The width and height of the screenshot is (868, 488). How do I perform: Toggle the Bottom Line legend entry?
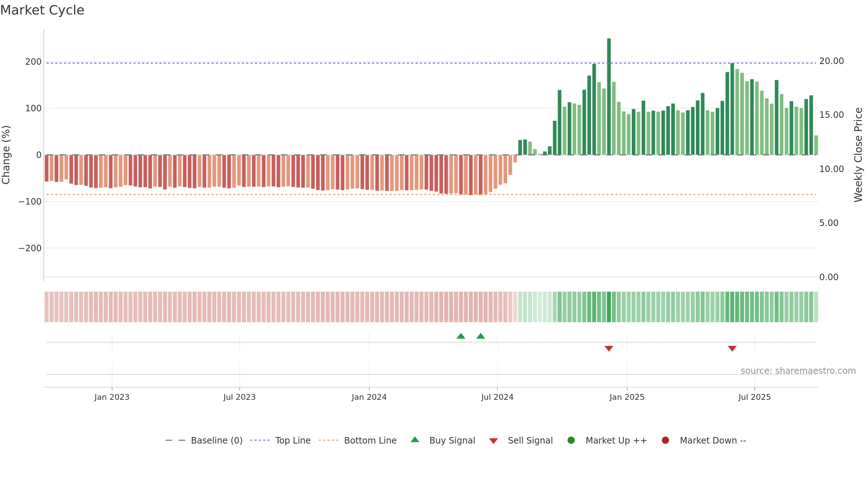[358, 440]
